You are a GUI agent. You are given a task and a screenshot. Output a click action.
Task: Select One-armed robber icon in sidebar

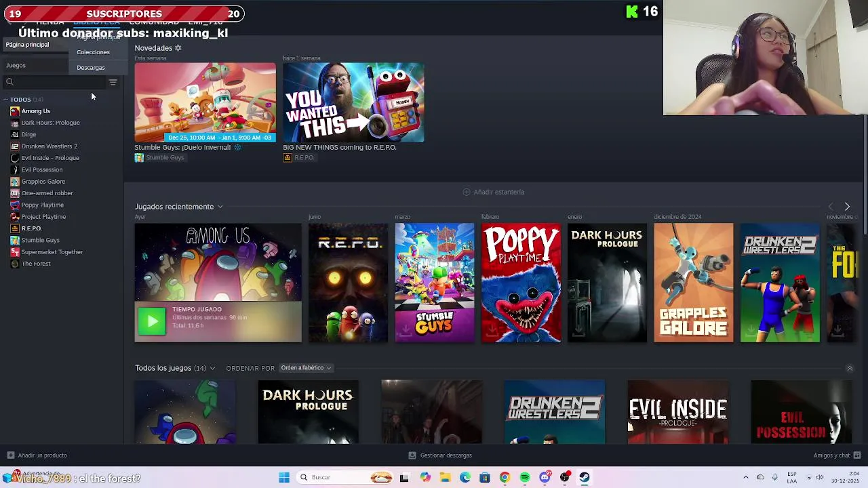pos(15,193)
